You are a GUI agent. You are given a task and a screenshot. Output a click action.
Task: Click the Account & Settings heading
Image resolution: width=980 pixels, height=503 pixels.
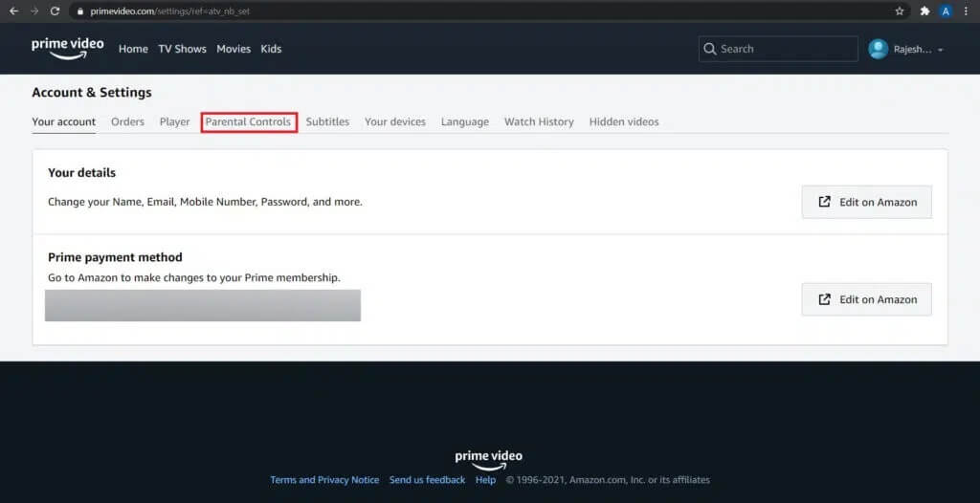click(x=92, y=93)
